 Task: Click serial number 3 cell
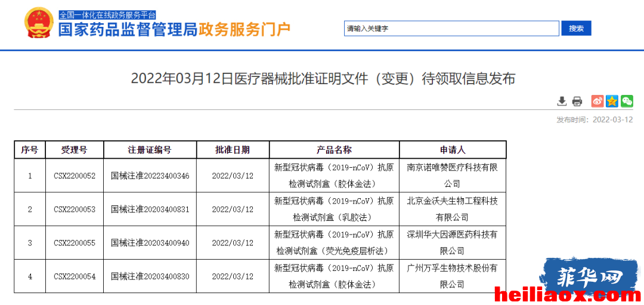(30, 243)
